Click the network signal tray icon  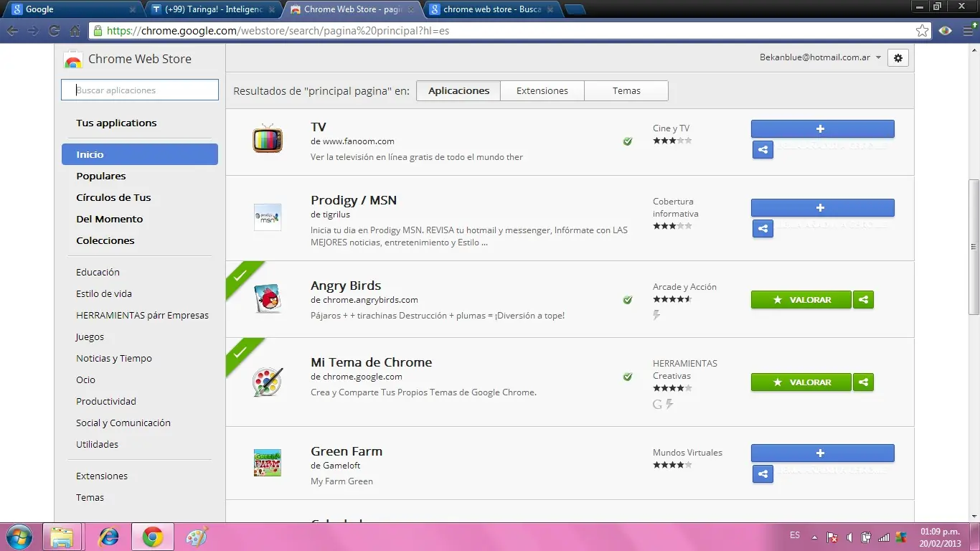click(x=884, y=537)
